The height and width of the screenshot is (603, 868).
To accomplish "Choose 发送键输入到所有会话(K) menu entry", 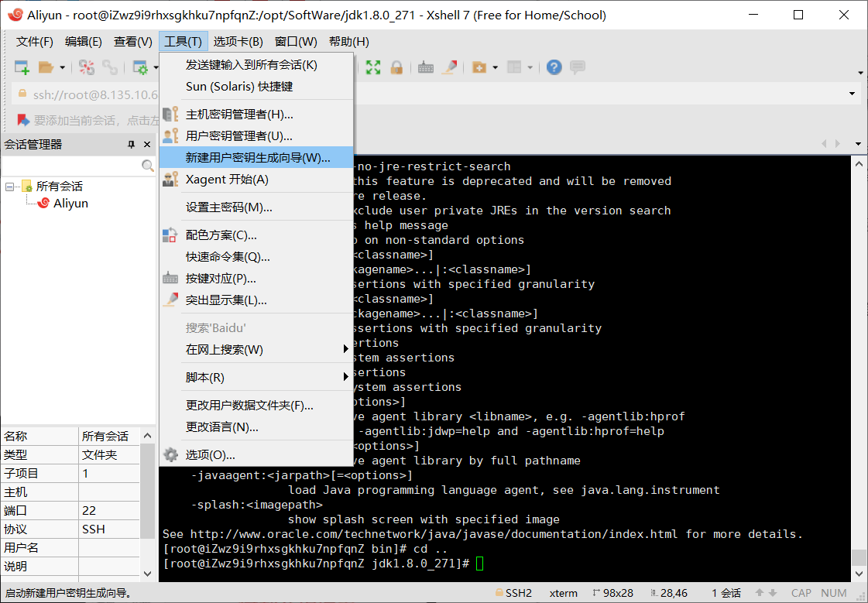I will [x=256, y=65].
